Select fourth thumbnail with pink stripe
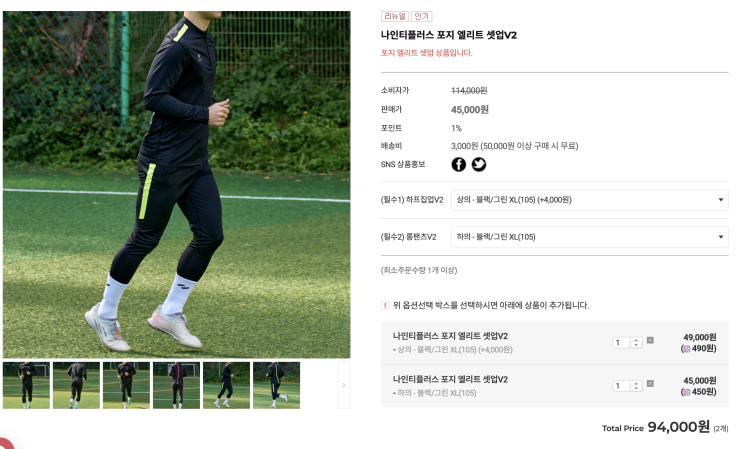This screenshot has height=449, width=743. click(x=176, y=385)
